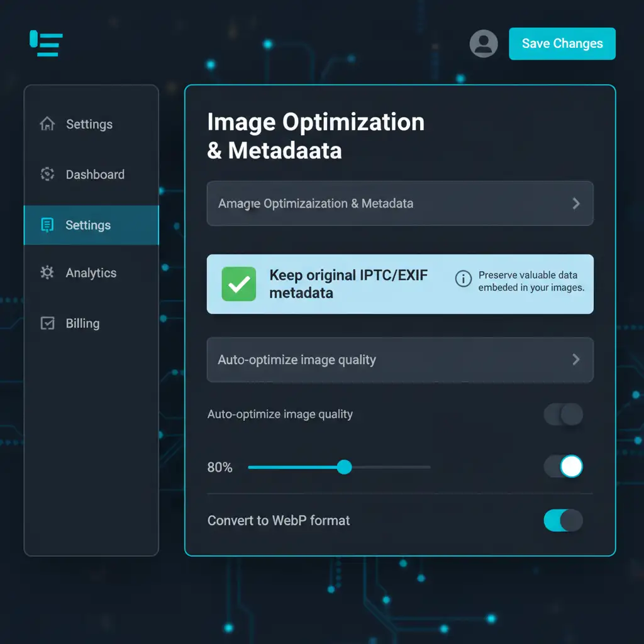This screenshot has height=644, width=644.
Task: Toggle the Auto-optimize image quality switch
Action: [563, 414]
